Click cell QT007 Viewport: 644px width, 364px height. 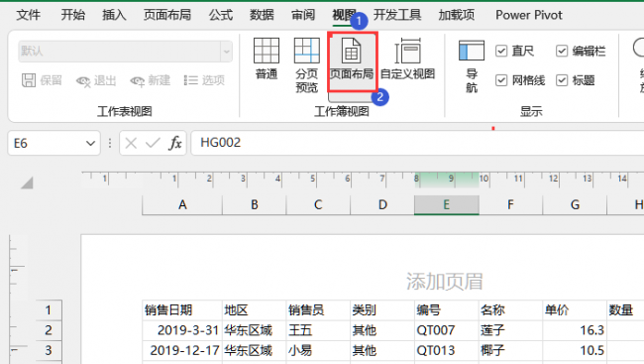pyautogui.click(x=447, y=330)
